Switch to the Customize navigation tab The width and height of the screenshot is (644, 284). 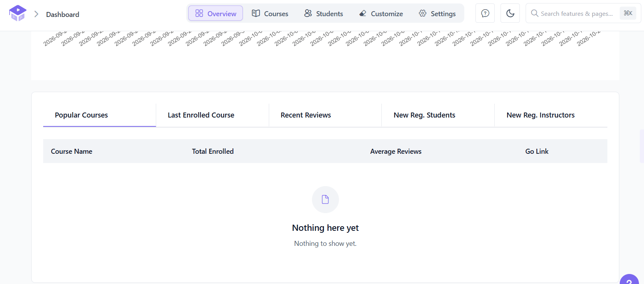tap(381, 13)
